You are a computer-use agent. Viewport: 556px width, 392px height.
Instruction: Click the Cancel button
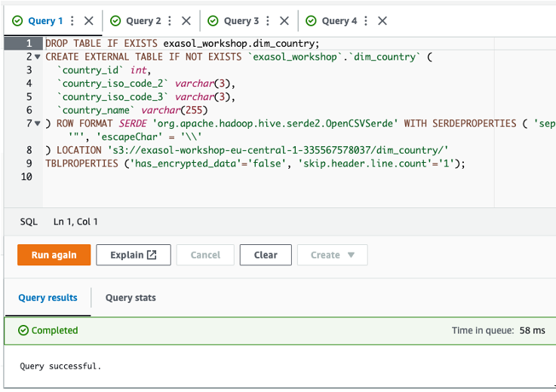click(205, 255)
